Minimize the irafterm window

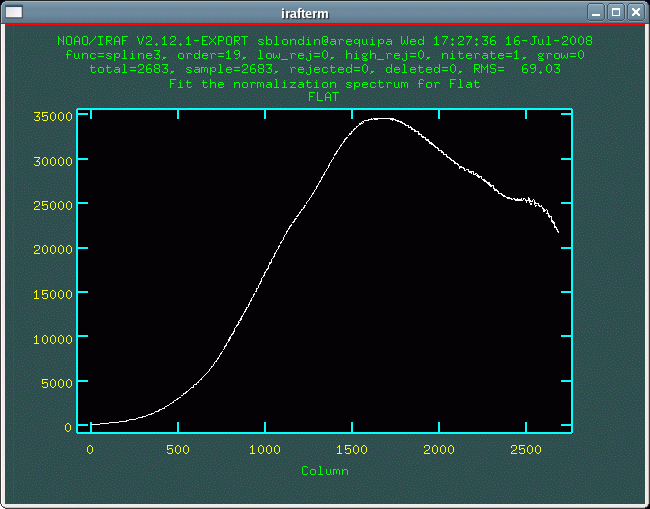(596, 12)
